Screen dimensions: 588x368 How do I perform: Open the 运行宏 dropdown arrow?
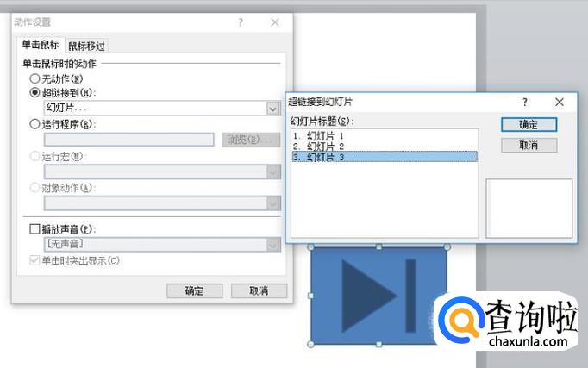click(x=273, y=172)
